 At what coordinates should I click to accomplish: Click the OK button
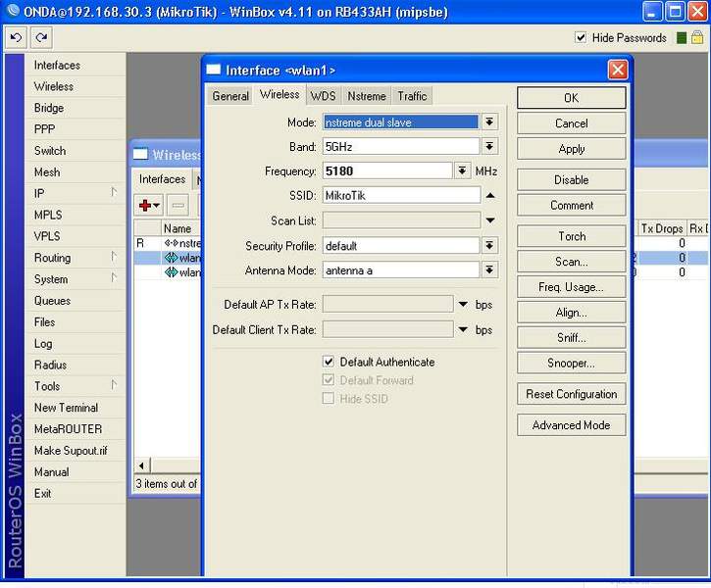(x=572, y=98)
